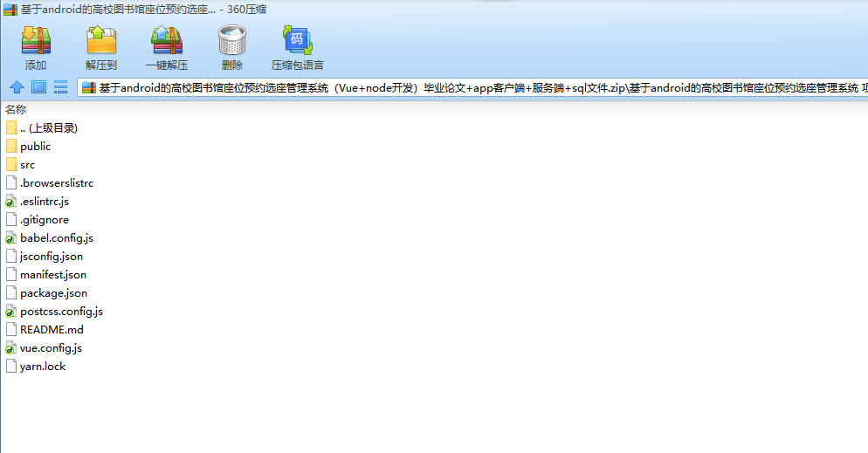Select the yarn.lock file name
This screenshot has width=868, height=453.
(43, 367)
